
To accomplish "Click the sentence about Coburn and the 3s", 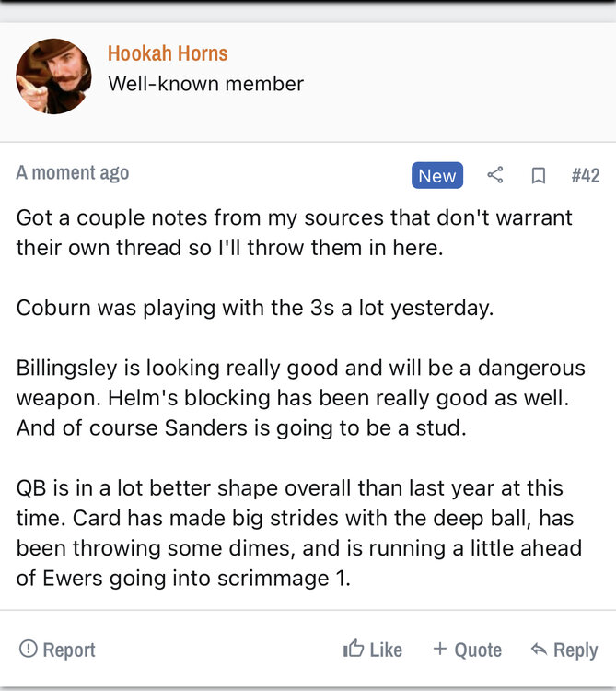I will coord(255,308).
